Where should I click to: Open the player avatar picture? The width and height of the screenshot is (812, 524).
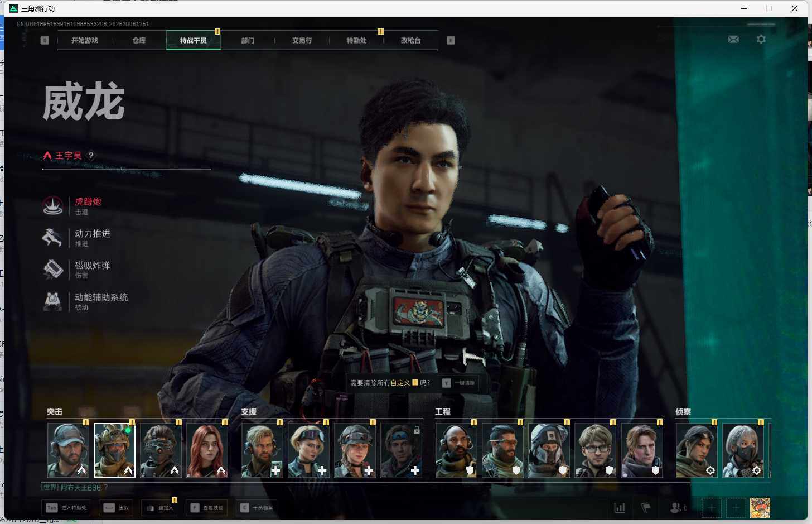[760, 508]
